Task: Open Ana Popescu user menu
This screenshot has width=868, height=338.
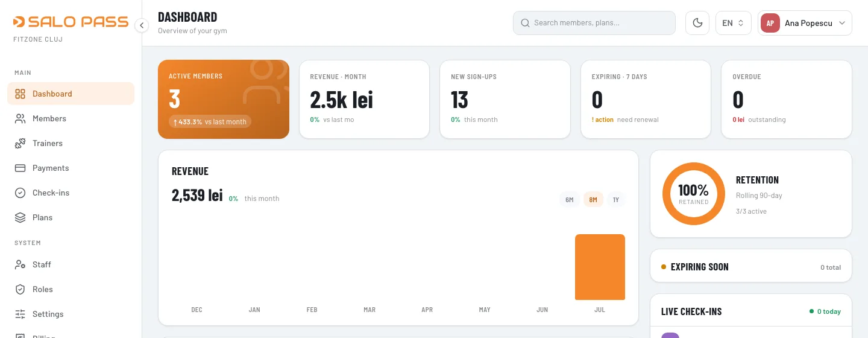Action: pyautogui.click(x=805, y=23)
